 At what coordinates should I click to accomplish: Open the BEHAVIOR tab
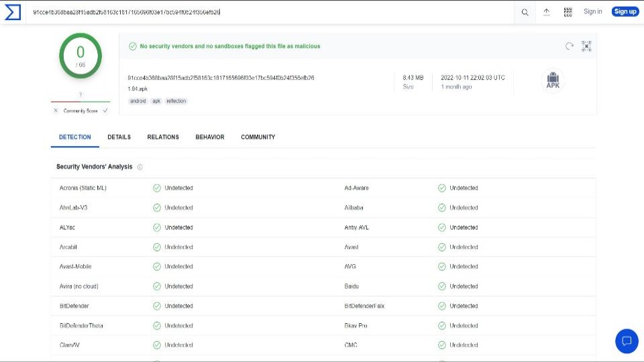(210, 137)
